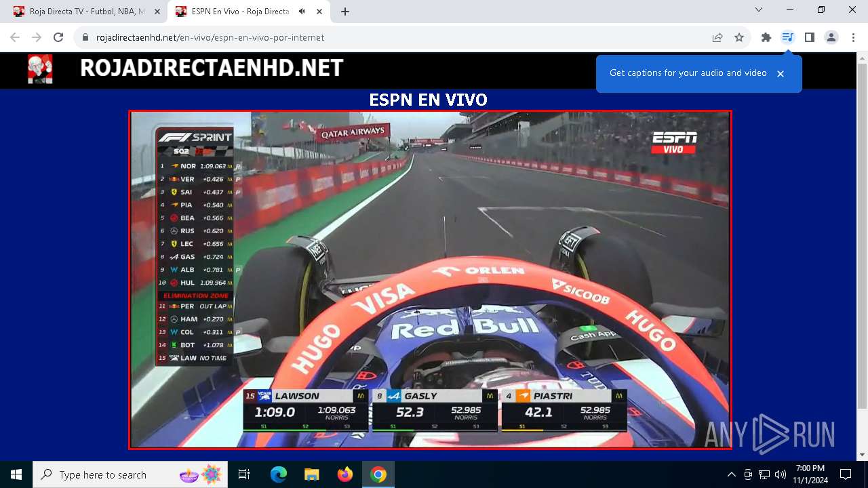Viewport: 868px width, 488px height.
Task: Launch Firefox from taskbar
Action: coord(345,474)
